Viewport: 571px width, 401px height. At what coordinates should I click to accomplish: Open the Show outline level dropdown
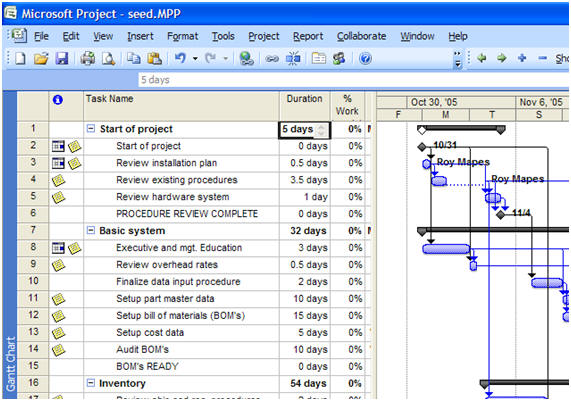[563, 58]
